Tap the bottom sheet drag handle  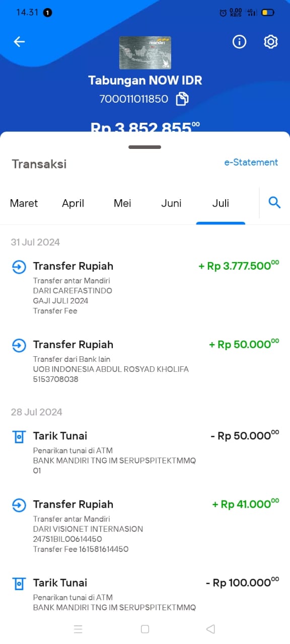click(x=145, y=147)
